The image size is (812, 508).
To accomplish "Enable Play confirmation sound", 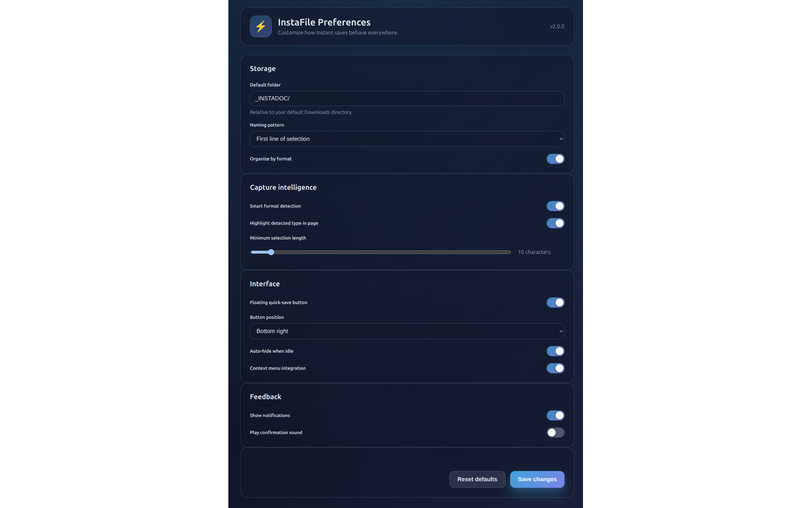I will pos(555,432).
